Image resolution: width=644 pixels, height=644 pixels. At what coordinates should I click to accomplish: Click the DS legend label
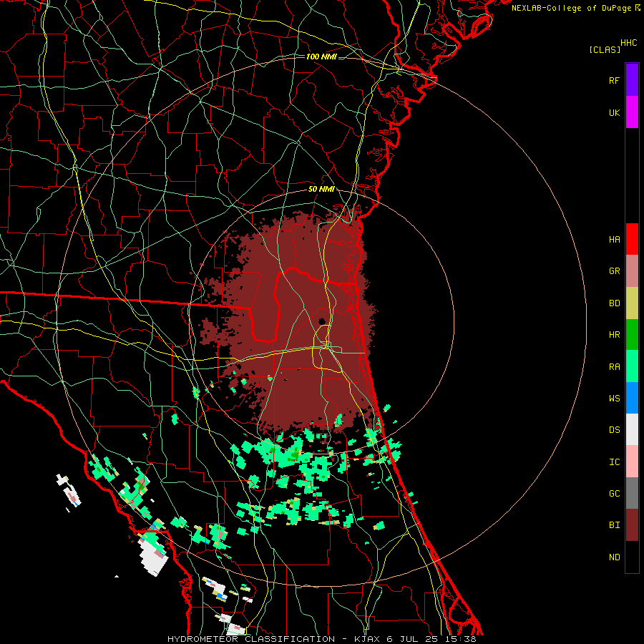coord(614,429)
